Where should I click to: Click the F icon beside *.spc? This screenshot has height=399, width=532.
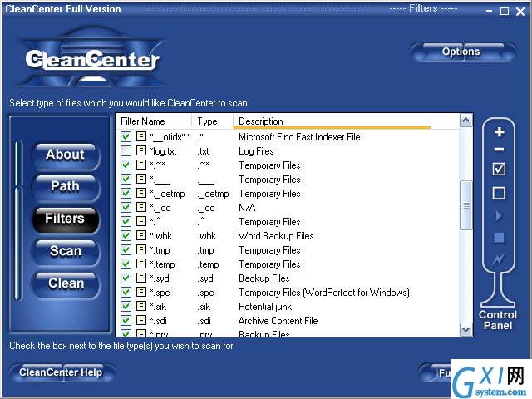click(x=140, y=292)
